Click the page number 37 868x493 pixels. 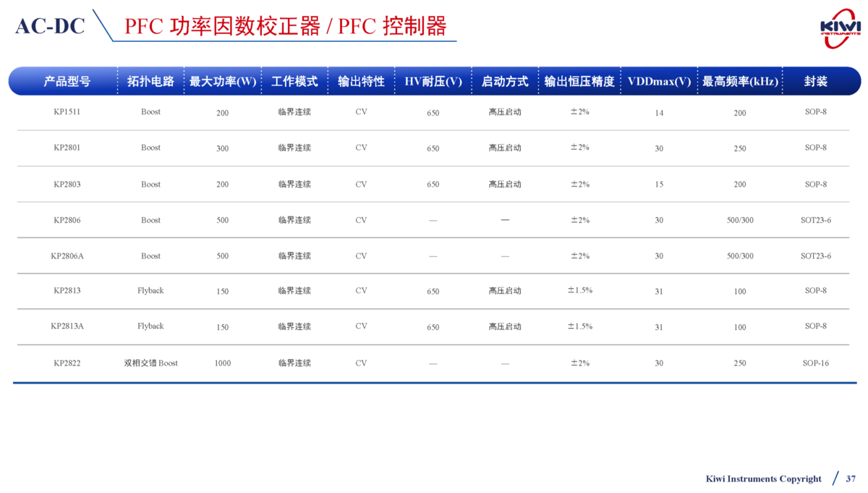point(851,479)
